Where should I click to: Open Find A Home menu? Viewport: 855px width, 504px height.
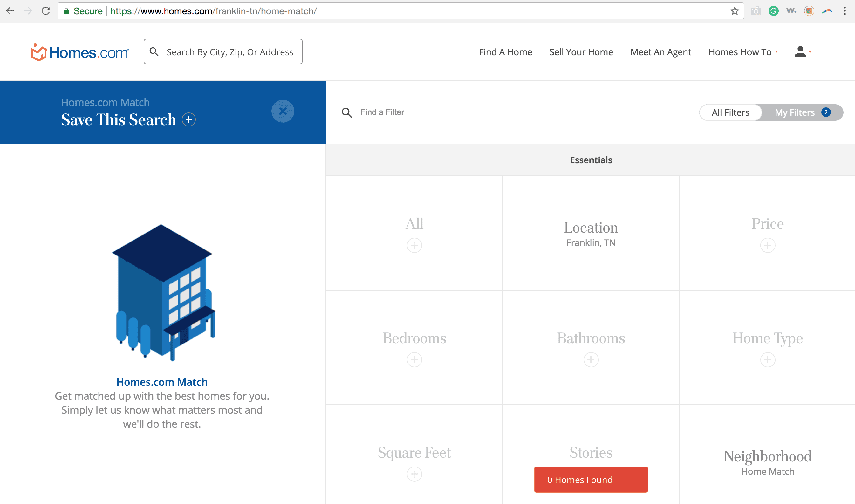505,52
